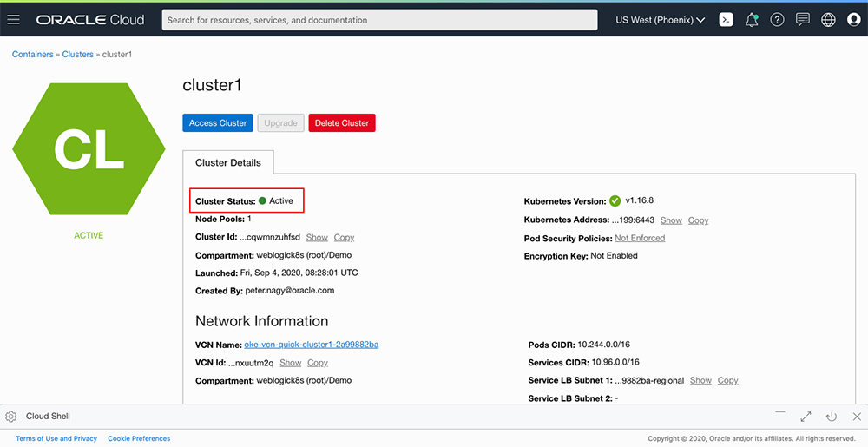
Task: Open the hamburger navigation menu
Action: point(13,20)
